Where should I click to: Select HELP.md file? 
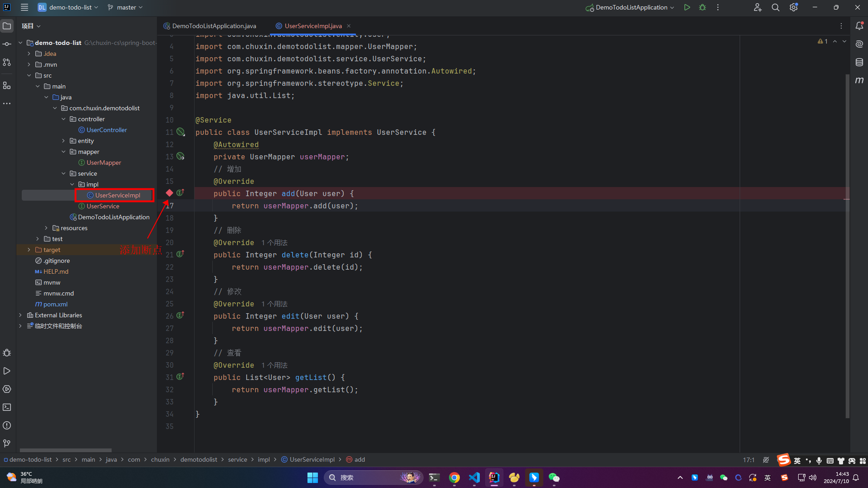[52, 271]
